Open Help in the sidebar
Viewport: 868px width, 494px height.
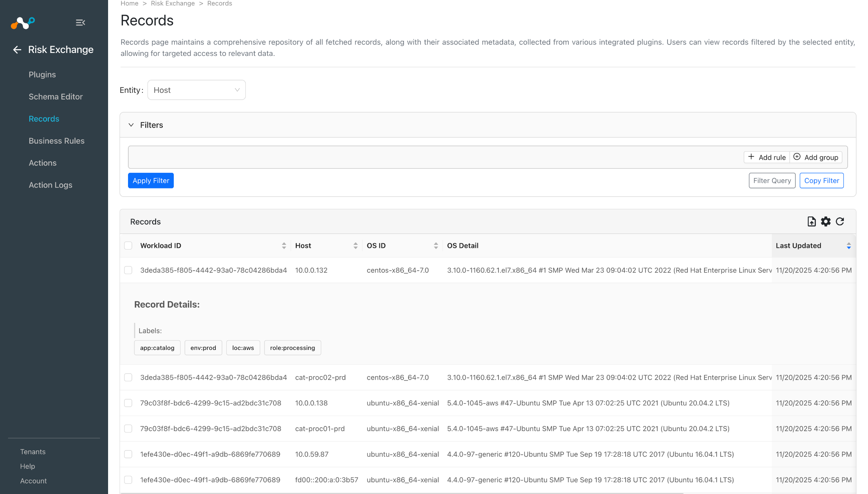[28, 466]
